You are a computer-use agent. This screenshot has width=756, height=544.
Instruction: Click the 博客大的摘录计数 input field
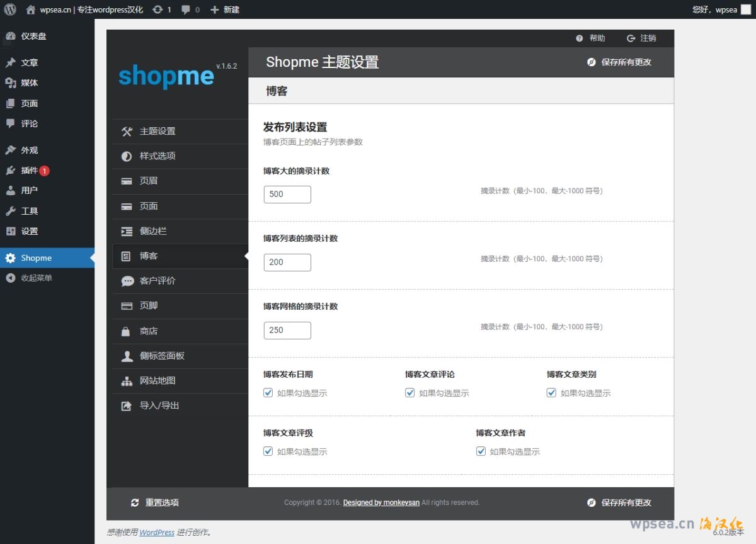287,195
